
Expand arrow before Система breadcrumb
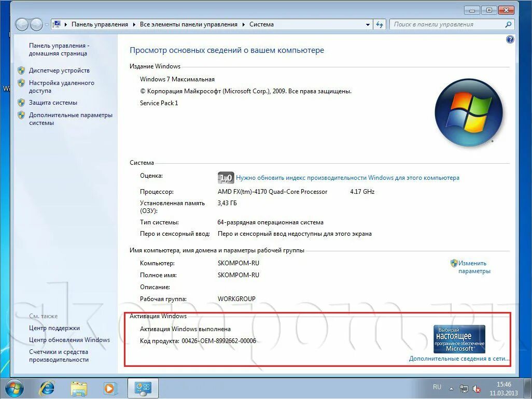[244, 24]
